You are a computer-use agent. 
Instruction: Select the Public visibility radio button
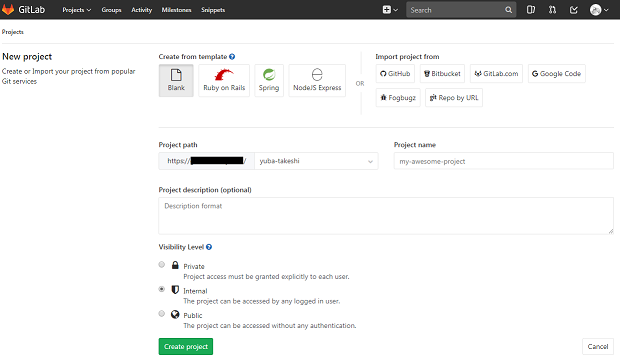click(x=162, y=313)
